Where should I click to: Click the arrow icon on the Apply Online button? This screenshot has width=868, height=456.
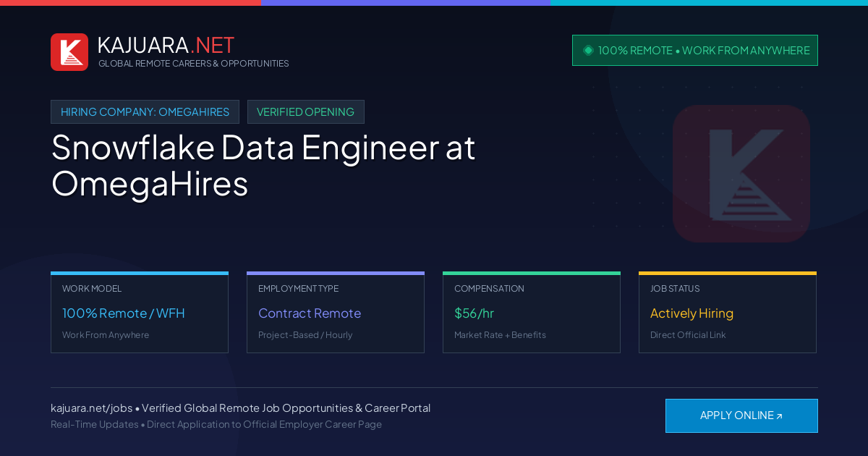779,416
